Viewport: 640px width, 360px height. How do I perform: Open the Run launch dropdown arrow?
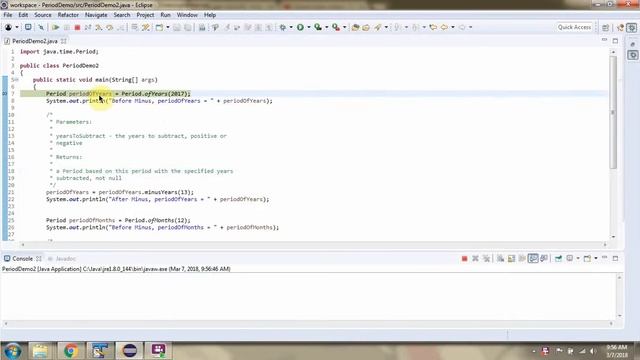click(309, 27)
